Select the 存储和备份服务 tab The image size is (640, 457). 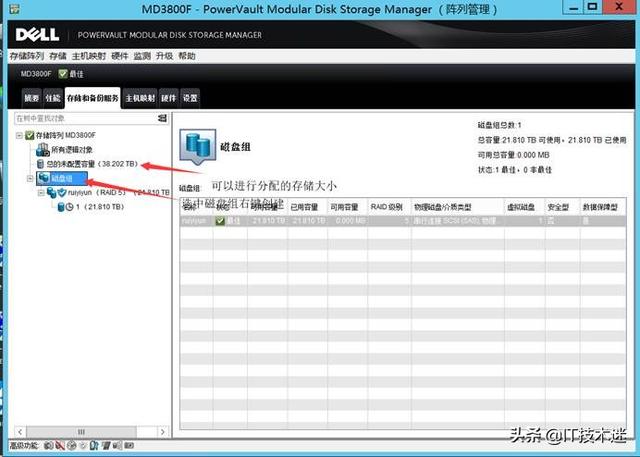[93, 98]
